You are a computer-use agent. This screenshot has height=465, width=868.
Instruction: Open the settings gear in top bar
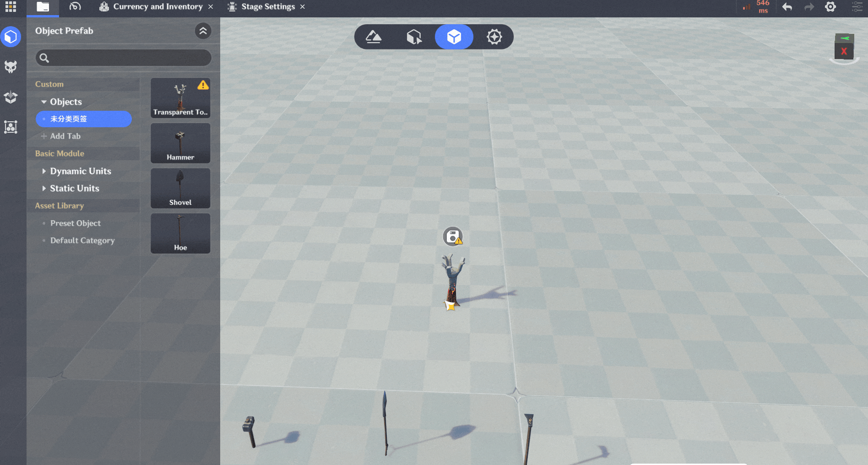[x=830, y=7]
